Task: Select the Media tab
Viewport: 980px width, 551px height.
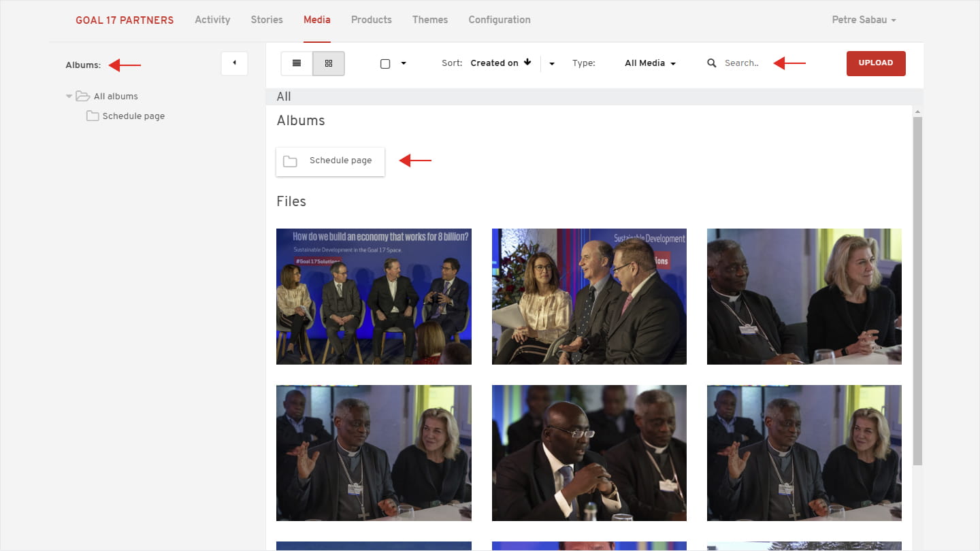Action: click(317, 20)
